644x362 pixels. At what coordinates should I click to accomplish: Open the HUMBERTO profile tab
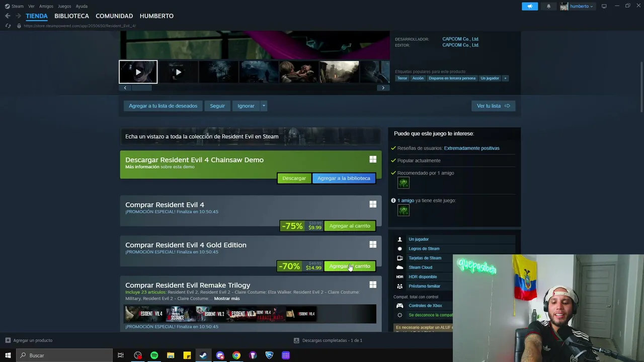[x=156, y=16]
